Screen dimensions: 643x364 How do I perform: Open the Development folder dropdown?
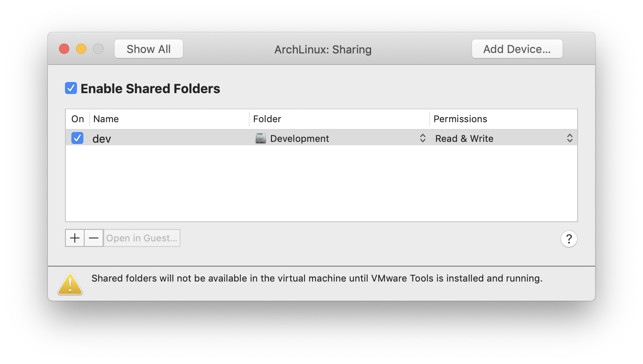click(422, 138)
